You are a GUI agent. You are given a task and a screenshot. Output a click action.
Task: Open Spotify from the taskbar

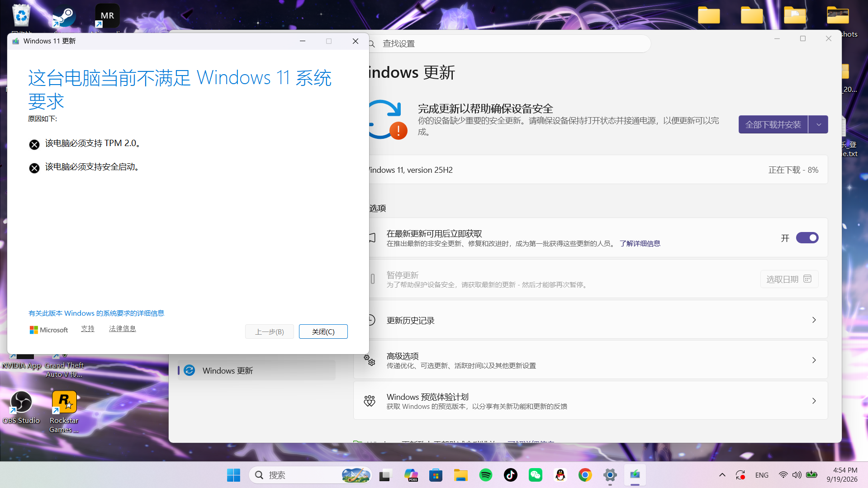tap(485, 475)
